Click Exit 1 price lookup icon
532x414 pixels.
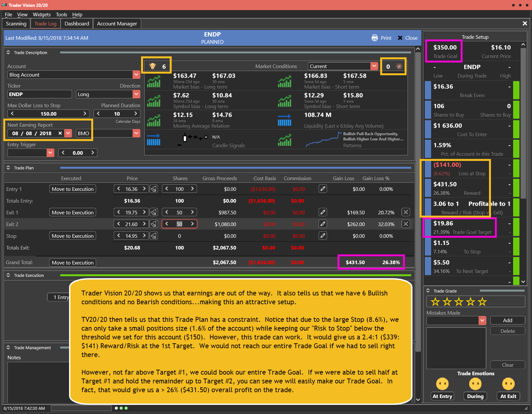pos(154,212)
